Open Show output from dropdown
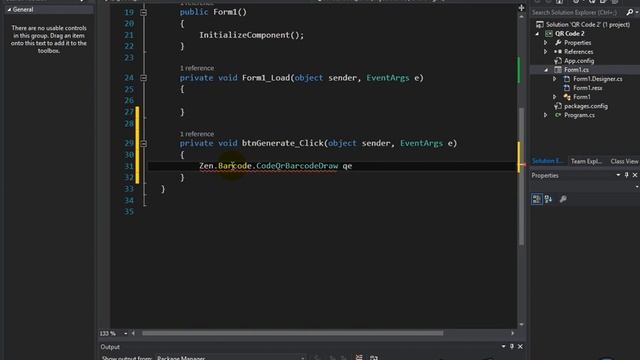The width and height of the screenshot is (640, 360). [x=302, y=358]
